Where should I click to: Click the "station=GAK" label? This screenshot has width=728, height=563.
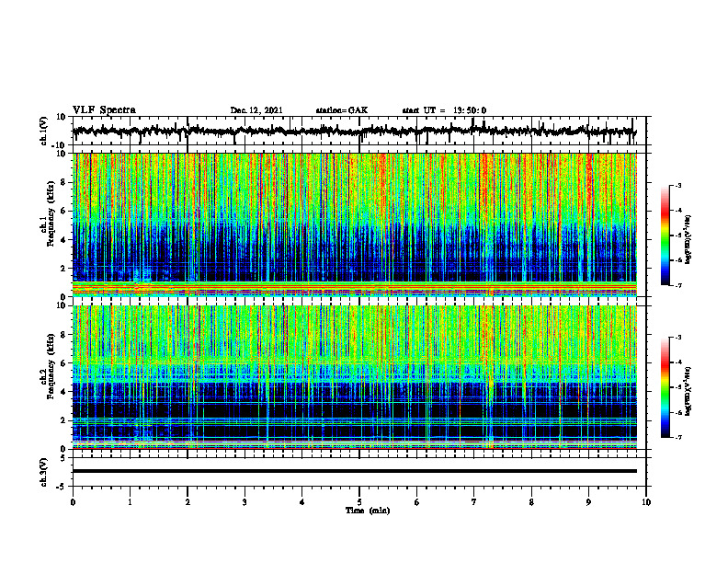(342, 110)
